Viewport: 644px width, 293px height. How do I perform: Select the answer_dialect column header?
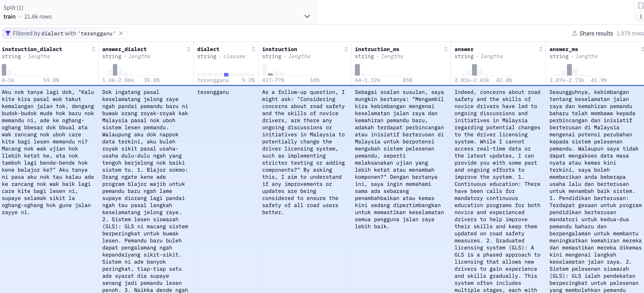click(124, 49)
